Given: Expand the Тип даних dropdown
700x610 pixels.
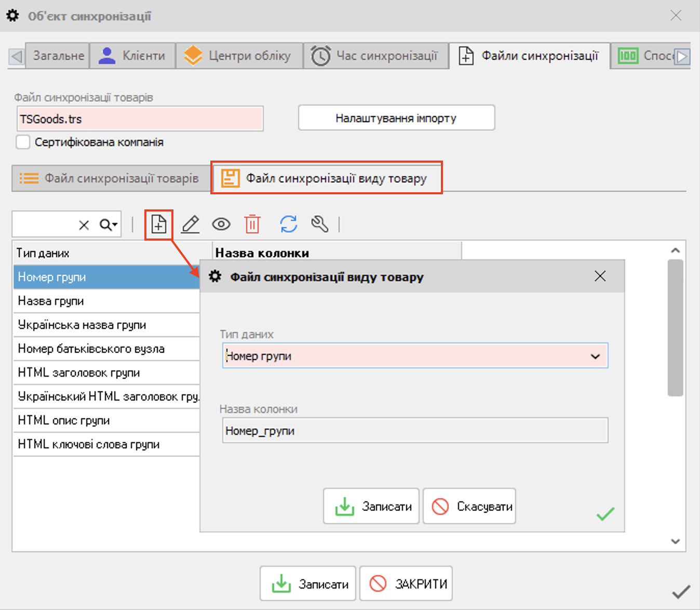Looking at the screenshot, I should pyautogui.click(x=595, y=356).
